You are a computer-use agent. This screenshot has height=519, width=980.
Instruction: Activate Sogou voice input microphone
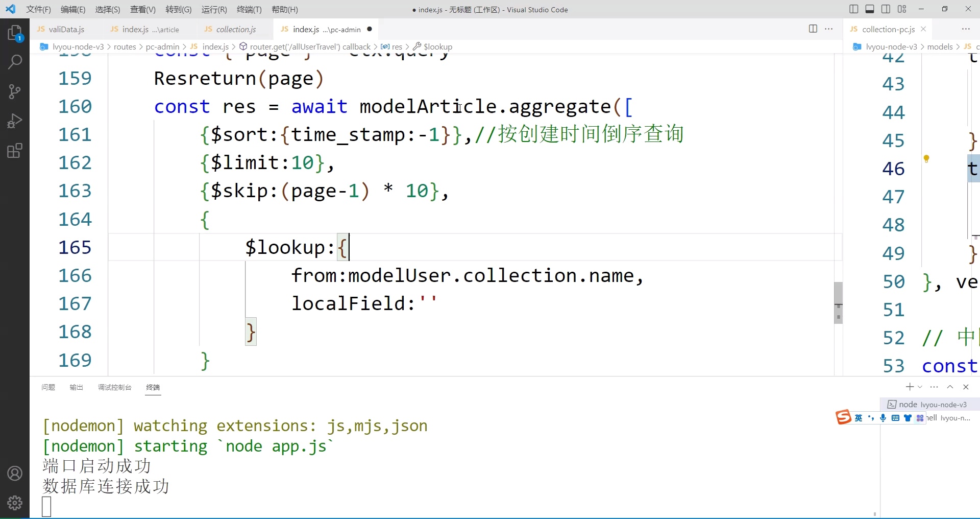click(883, 418)
